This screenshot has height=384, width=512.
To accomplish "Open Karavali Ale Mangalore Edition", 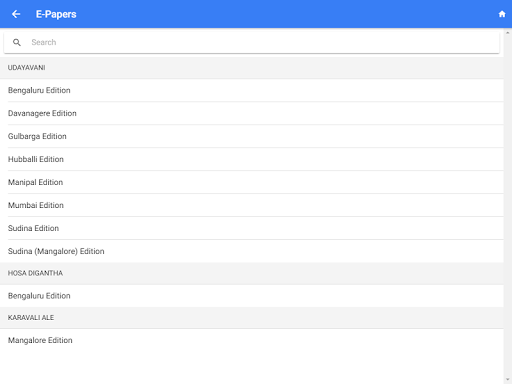I will (x=252, y=340).
